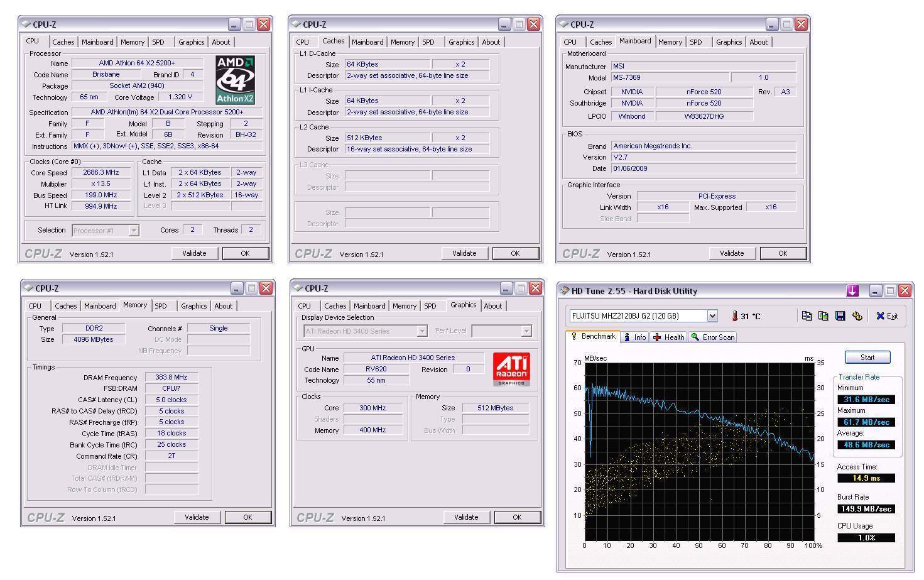The height and width of the screenshot is (580, 924).
Task: Click the memory Size value 4096 MBytes
Action: 94,339
